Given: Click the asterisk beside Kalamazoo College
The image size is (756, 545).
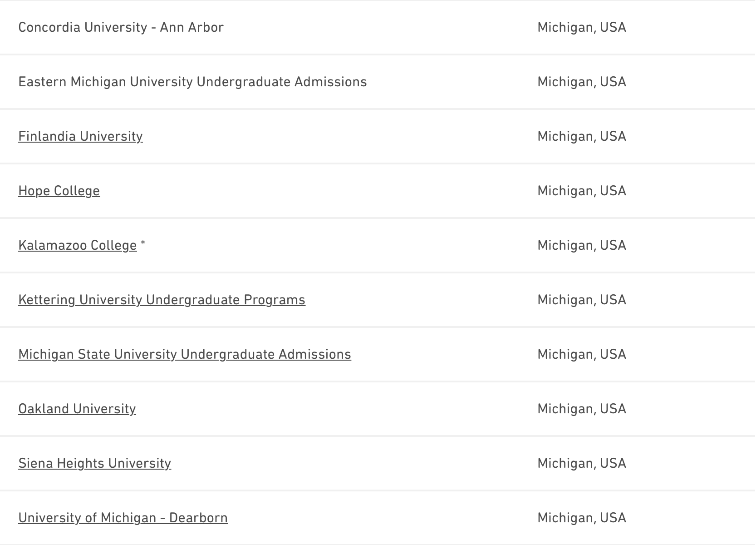Looking at the screenshot, I should (x=143, y=244).
